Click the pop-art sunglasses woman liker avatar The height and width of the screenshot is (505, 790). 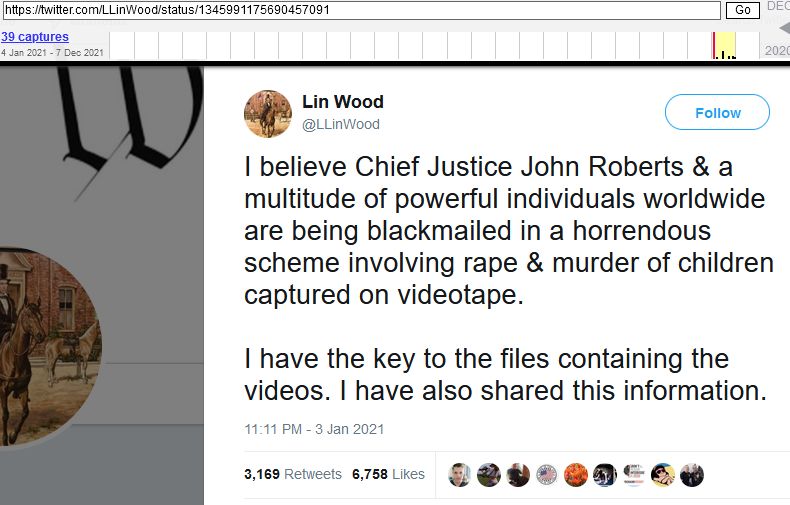[x=663, y=475]
